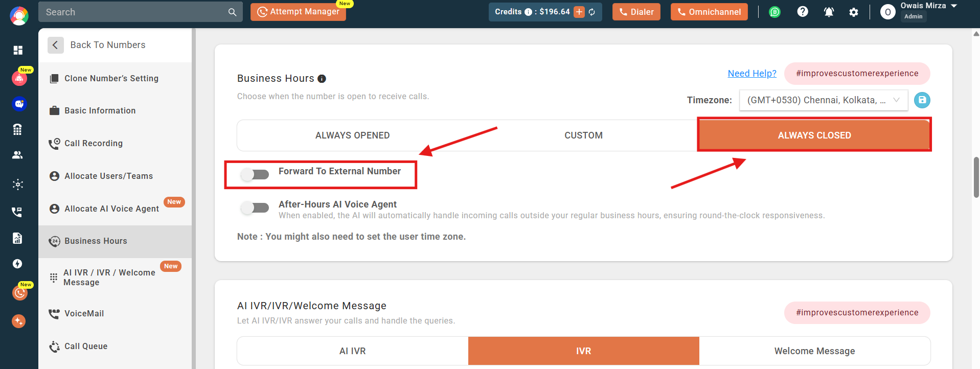The width and height of the screenshot is (980, 369).
Task: Open the dial pad phone icon in left rail
Action: pyautogui.click(x=17, y=129)
